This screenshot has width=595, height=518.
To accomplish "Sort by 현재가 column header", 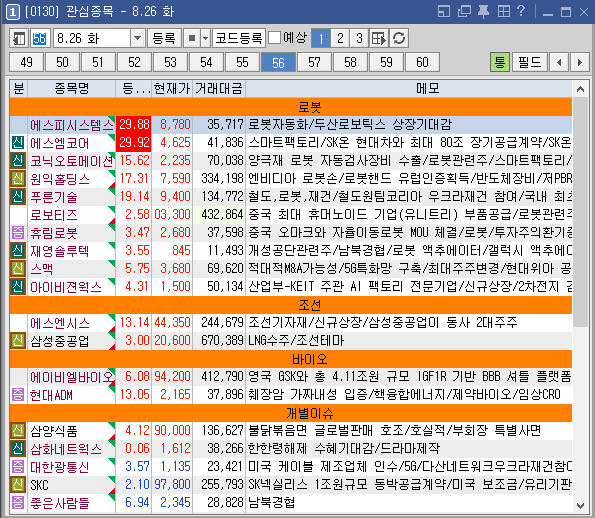I will 172,88.
